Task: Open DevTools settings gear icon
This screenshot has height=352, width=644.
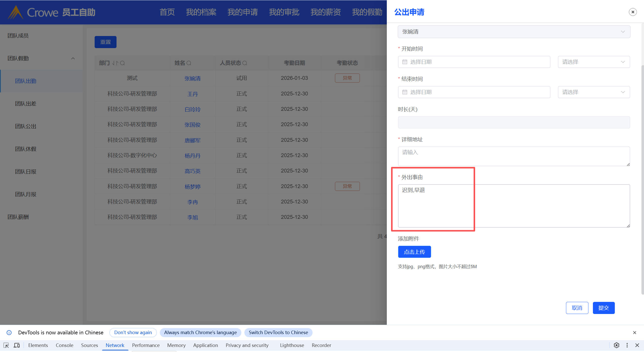Action: [x=617, y=345]
